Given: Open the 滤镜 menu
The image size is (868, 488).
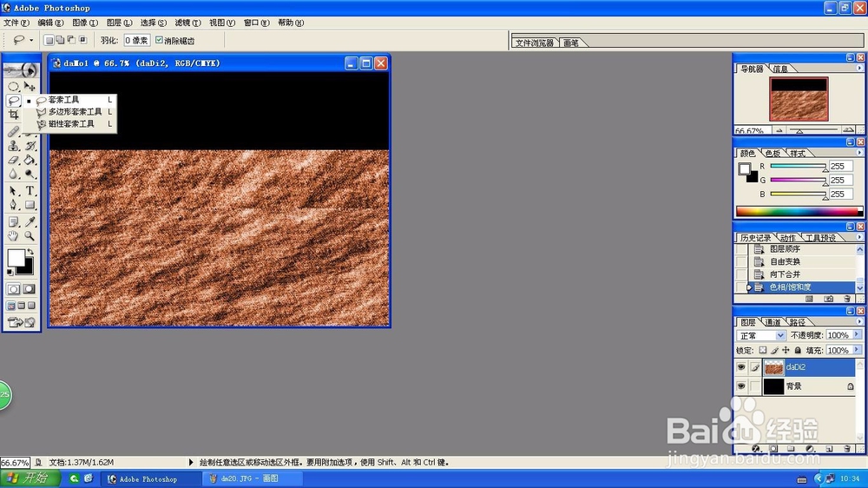Looking at the screenshot, I should (187, 23).
